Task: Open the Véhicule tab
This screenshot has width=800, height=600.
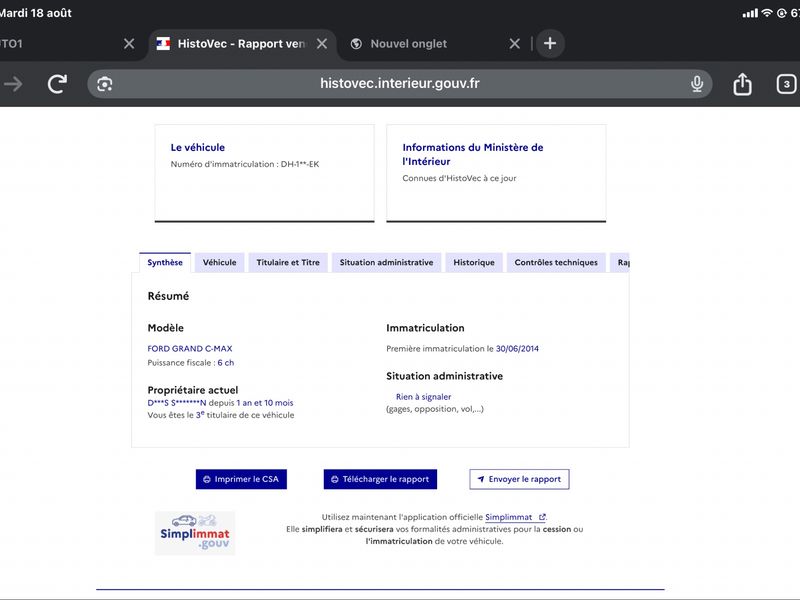Action: [219, 262]
